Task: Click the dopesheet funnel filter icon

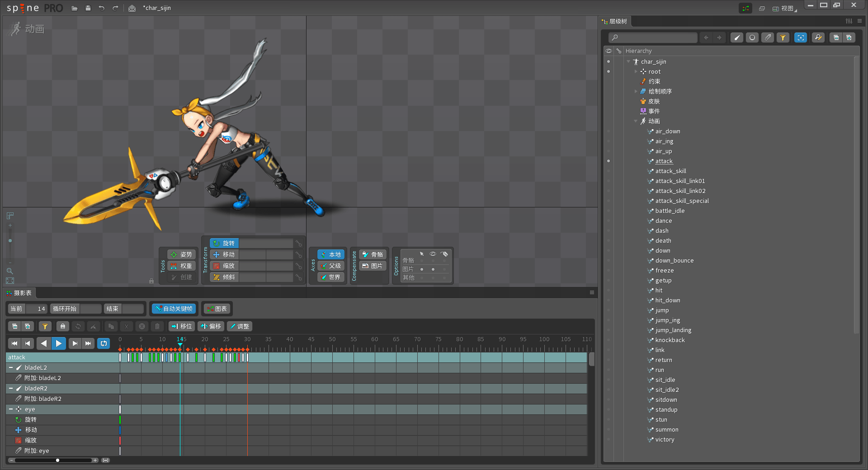Action: point(45,326)
